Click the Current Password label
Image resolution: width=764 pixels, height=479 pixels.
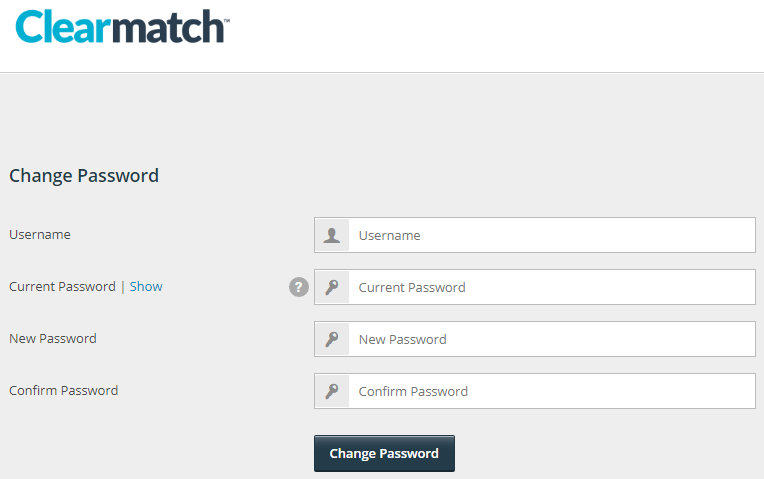tap(62, 287)
